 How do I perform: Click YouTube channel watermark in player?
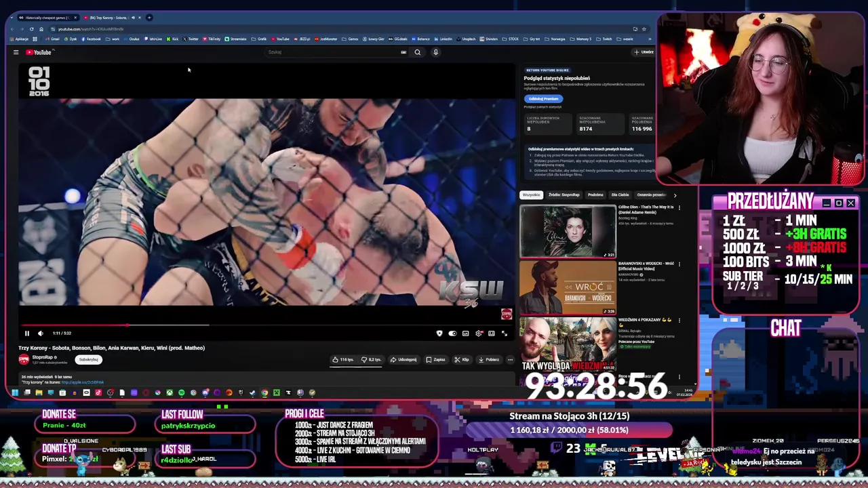[x=506, y=314]
